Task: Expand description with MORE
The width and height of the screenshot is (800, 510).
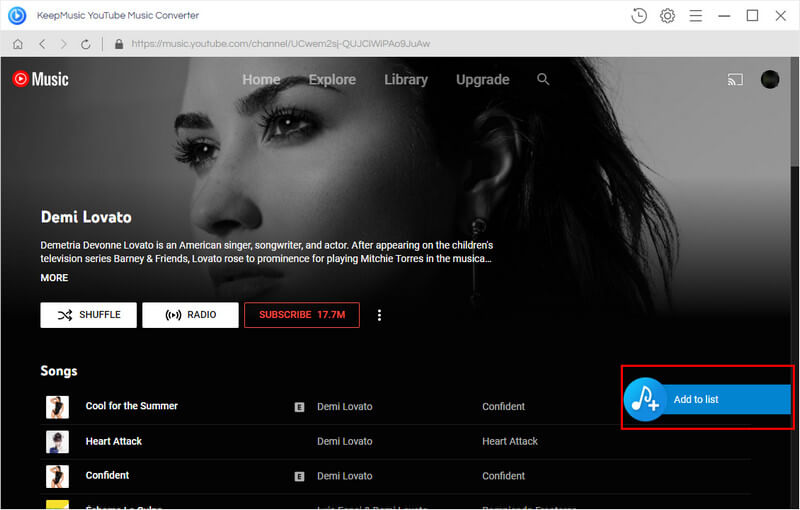Action: tap(54, 278)
